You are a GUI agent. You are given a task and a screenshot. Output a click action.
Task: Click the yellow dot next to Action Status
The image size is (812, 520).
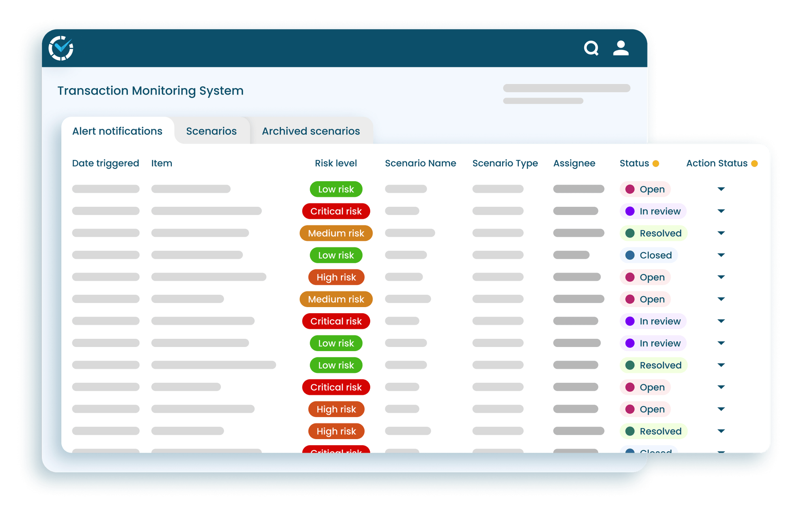point(755,163)
